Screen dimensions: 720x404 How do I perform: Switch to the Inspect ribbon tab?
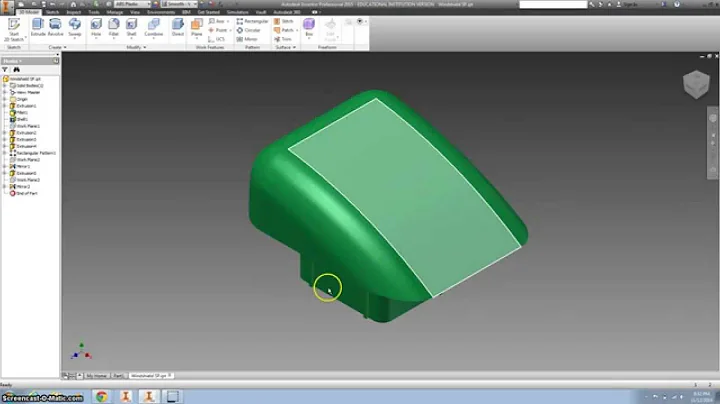click(x=73, y=12)
